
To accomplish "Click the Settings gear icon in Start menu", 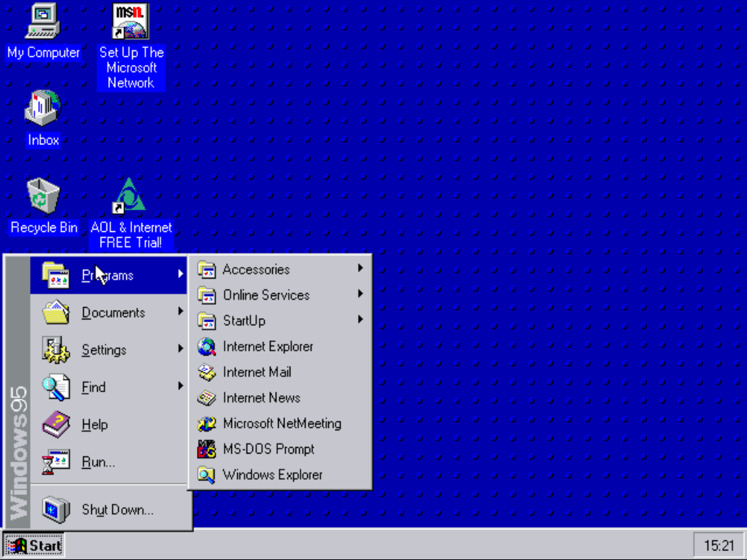I will (55, 350).
